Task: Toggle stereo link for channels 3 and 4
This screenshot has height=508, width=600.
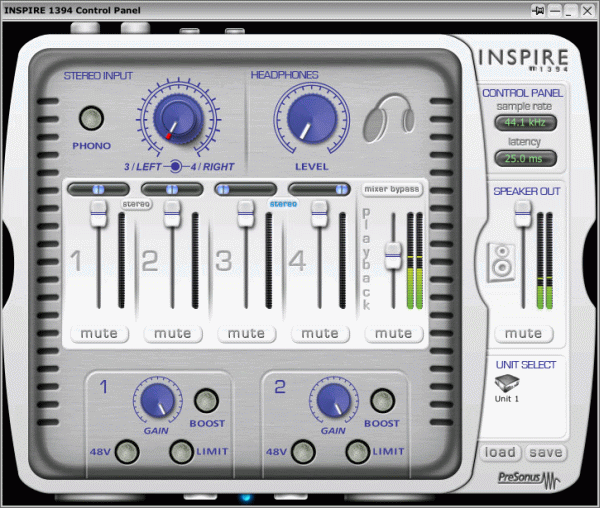Action: (x=283, y=204)
